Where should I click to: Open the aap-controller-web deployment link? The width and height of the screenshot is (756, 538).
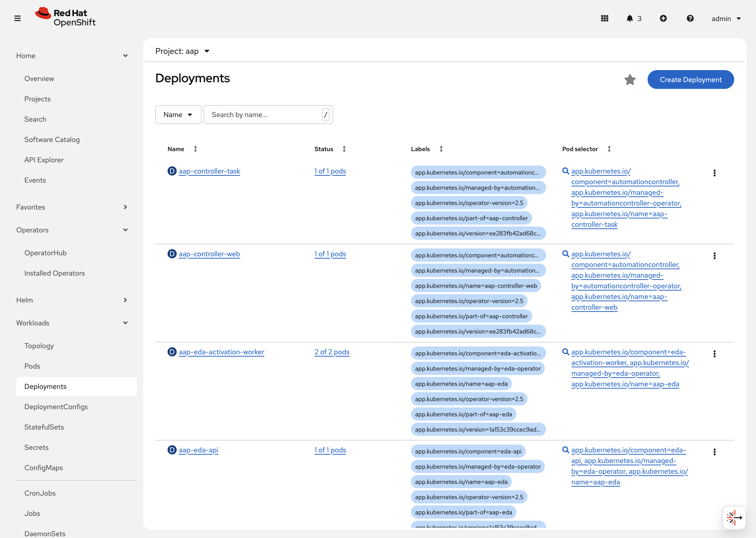coord(209,254)
